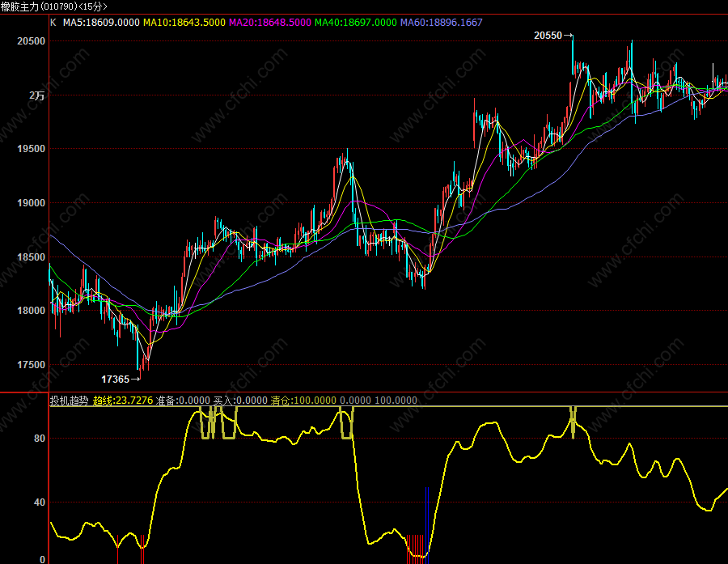
Task: Click the 2万 price axis label
Action: pos(36,95)
